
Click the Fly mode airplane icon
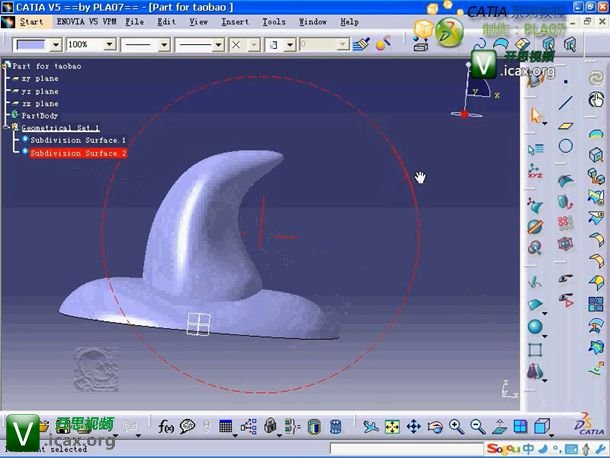pos(371,427)
